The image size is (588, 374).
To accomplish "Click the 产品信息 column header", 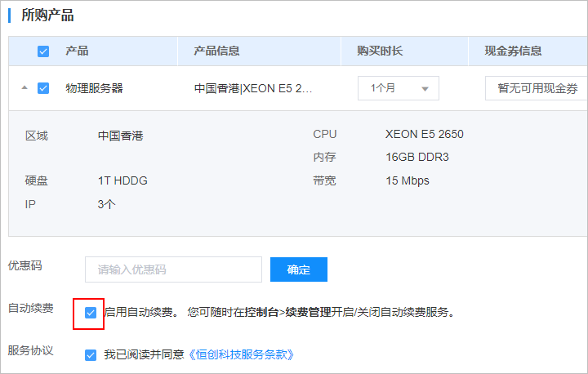I will 216,51.
